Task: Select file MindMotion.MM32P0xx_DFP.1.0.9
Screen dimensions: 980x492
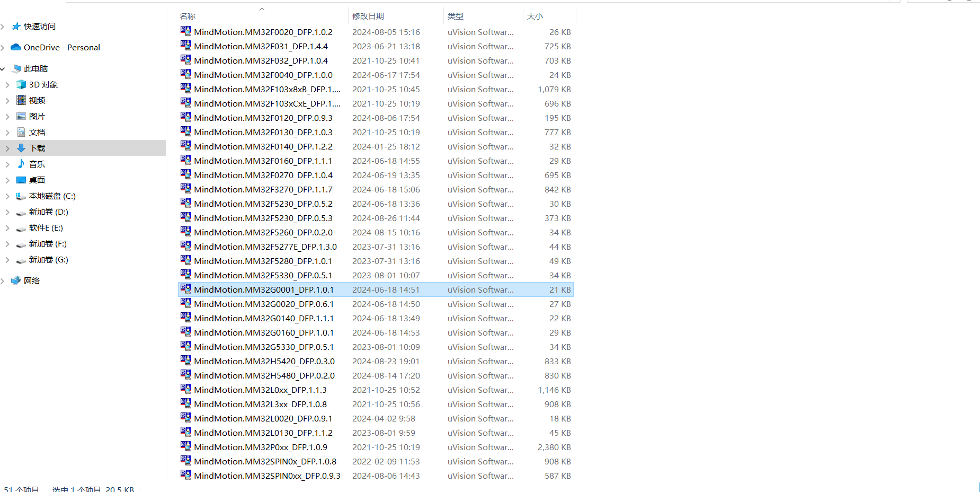Action: [261, 447]
